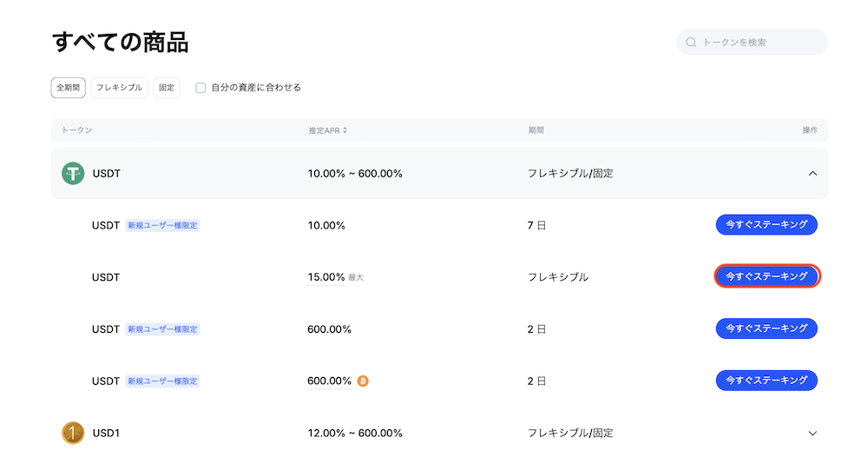This screenshot has width=868, height=464.
Task: Stake the 2日 USDT 600.00% product without Bitcoin icon
Action: click(766, 328)
